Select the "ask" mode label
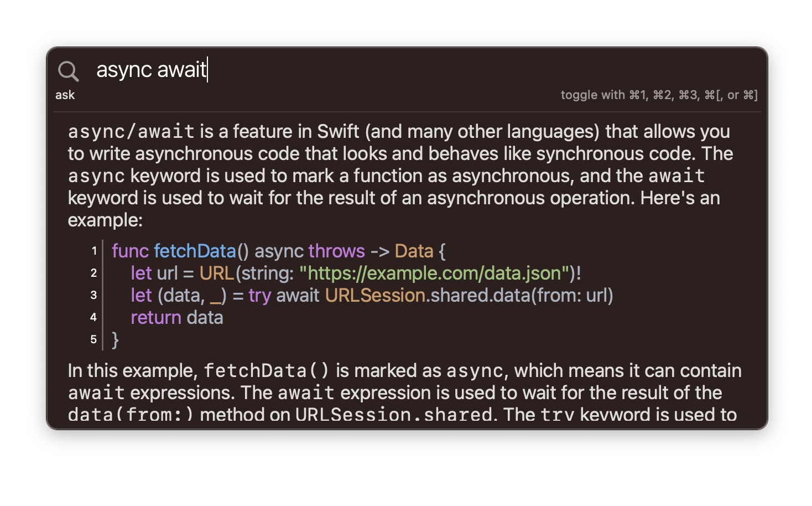The width and height of the screenshot is (812, 506). click(65, 95)
